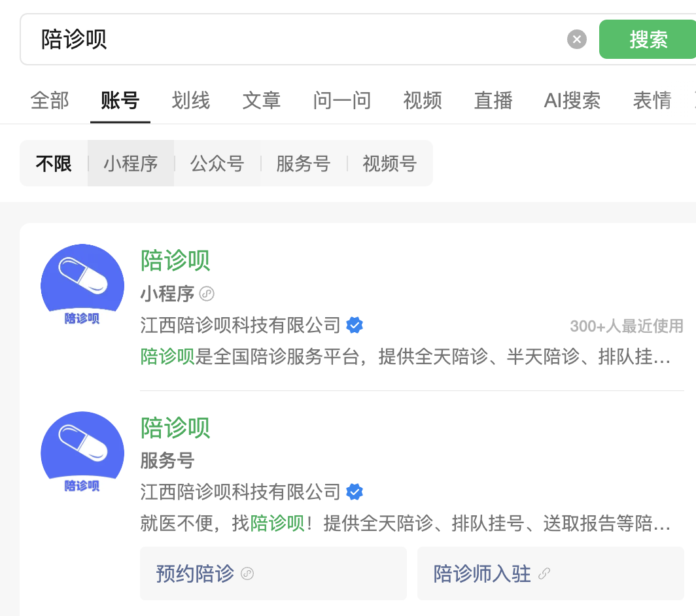Click description starting 就医不便，找陪诊呗
The width and height of the screenshot is (696, 616).
click(406, 523)
